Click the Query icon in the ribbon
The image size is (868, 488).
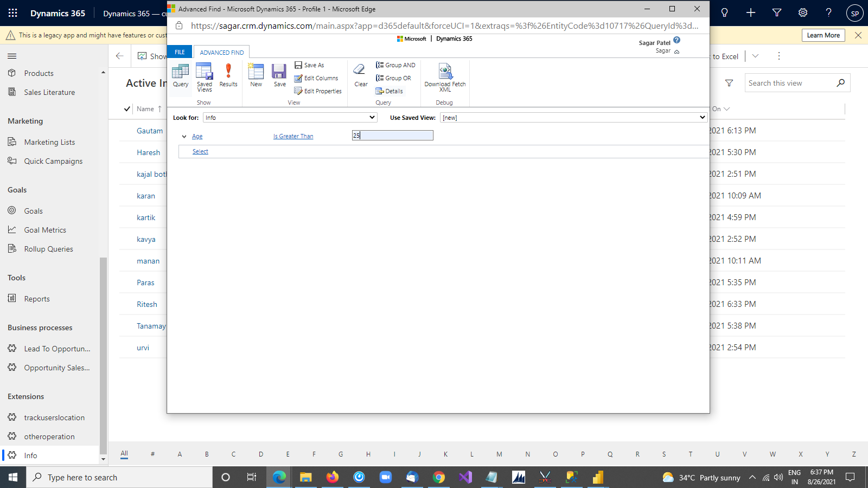pos(180,75)
